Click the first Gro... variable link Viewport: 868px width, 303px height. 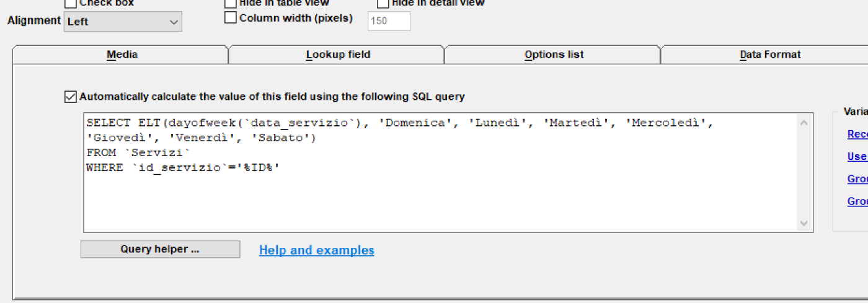(857, 179)
